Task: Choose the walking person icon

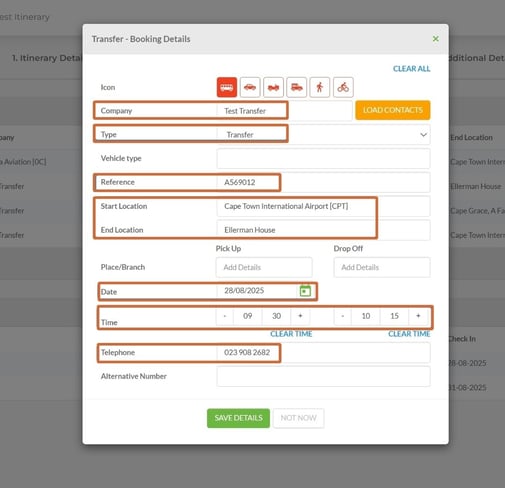Action: tap(320, 87)
